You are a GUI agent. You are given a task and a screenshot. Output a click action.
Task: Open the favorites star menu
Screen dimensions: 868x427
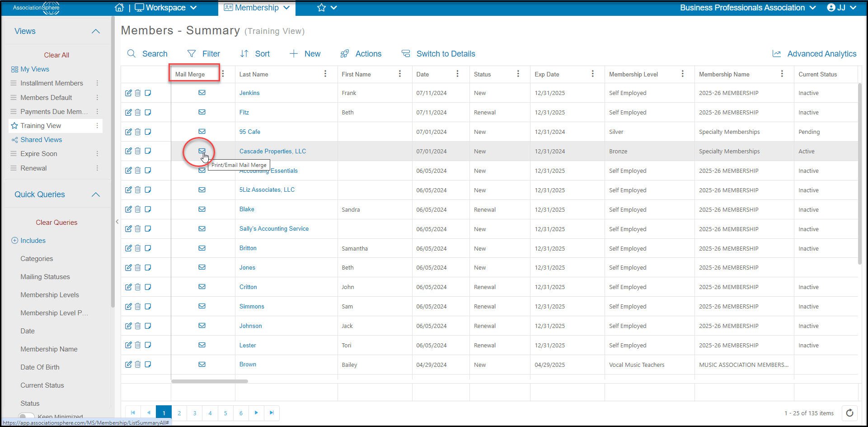click(x=327, y=8)
